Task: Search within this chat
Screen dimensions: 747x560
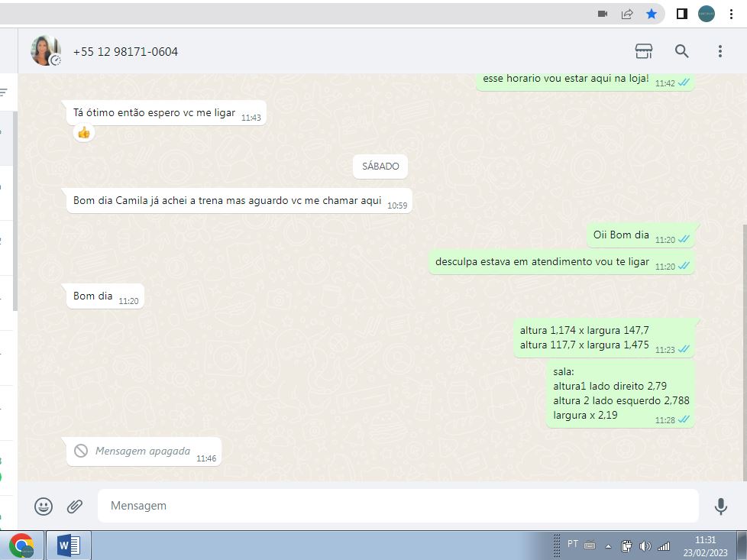Action: click(682, 51)
